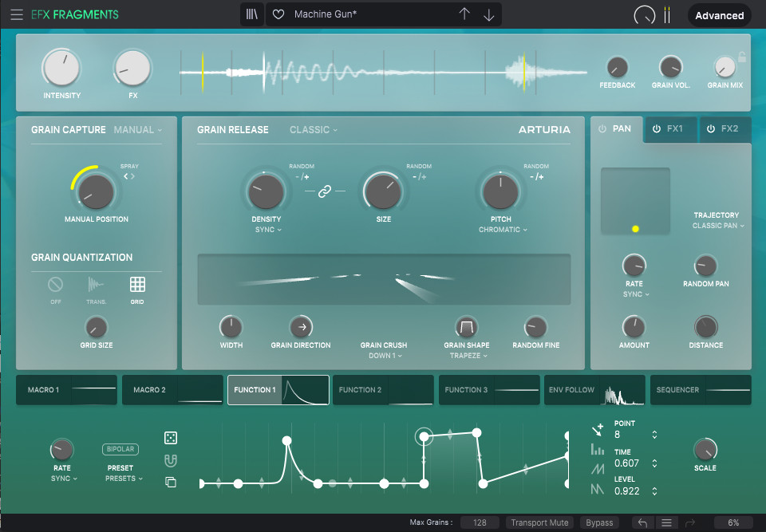Image resolution: width=766 pixels, height=532 pixels.
Task: Load previous preset with up arrow
Action: [x=464, y=14]
